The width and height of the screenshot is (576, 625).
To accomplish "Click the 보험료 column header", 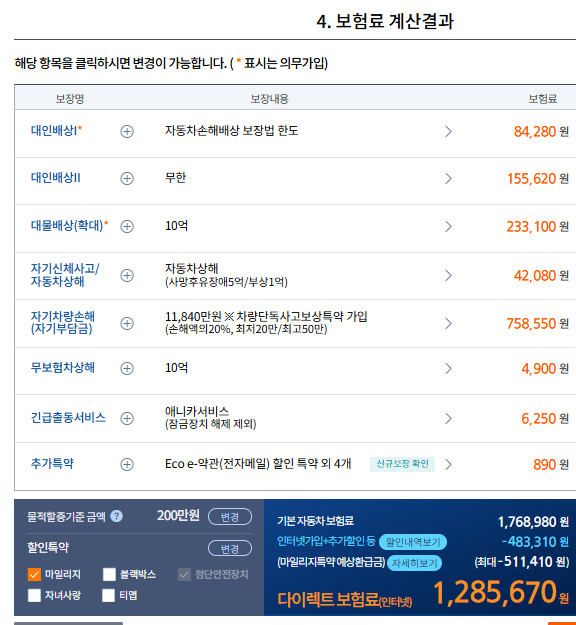I will tap(543, 98).
